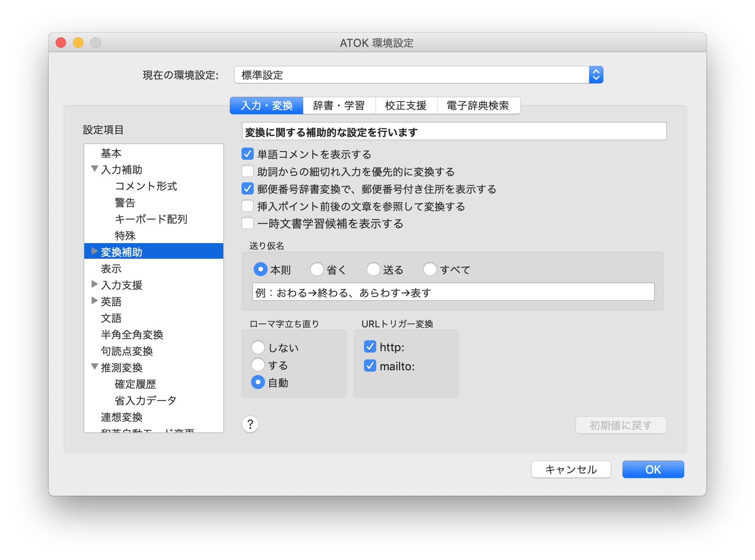Open the 現在の環境設定 dropdown showing 標準設定
The image size is (755, 560).
[419, 75]
